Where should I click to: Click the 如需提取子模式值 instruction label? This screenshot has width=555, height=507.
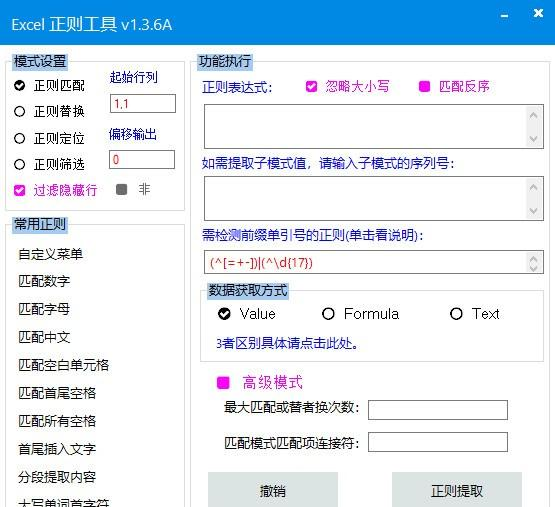pos(328,163)
